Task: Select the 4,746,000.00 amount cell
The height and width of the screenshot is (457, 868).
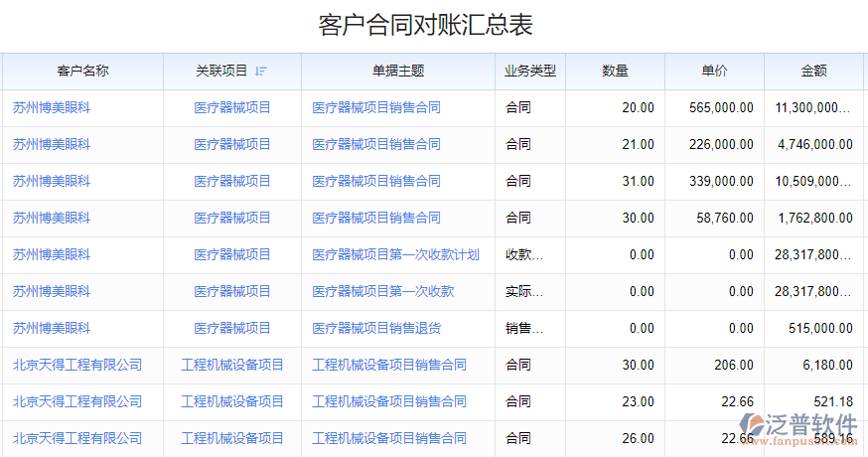Action: click(814, 144)
